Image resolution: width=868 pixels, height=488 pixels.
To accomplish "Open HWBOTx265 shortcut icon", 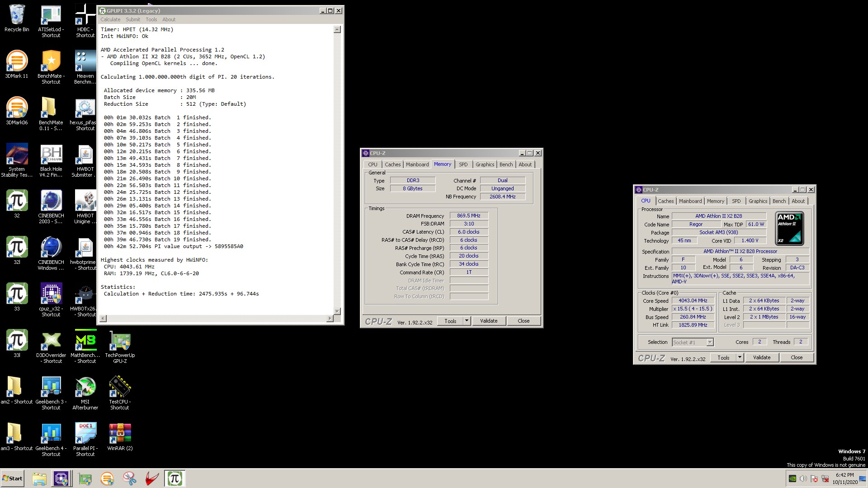I will (85, 300).
